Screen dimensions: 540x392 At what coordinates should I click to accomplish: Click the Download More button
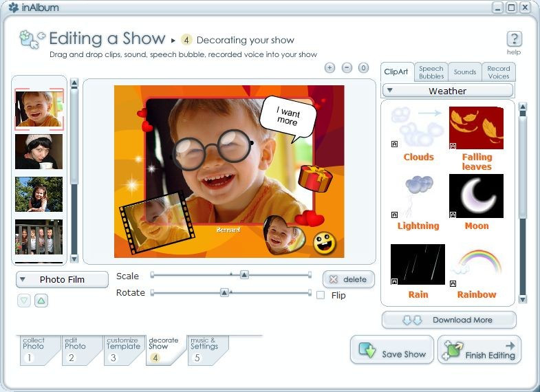pos(449,320)
